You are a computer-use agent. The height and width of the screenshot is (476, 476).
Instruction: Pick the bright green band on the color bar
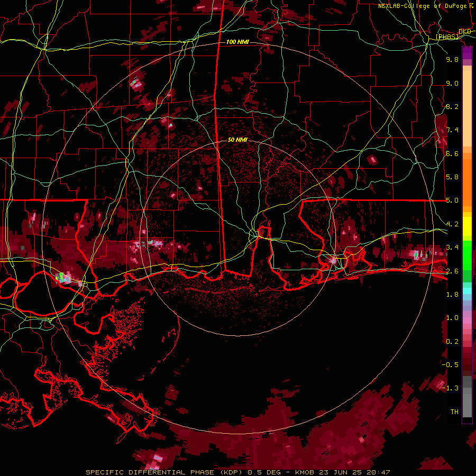click(467, 254)
